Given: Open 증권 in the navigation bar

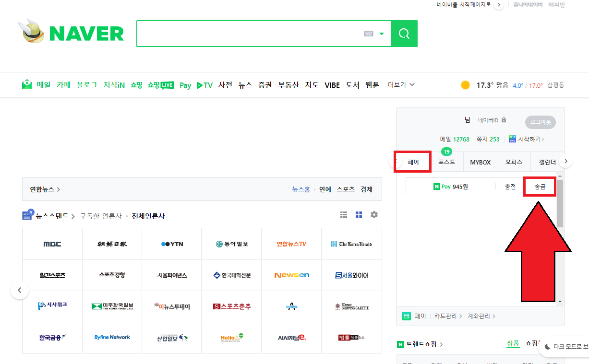Looking at the screenshot, I should pyautogui.click(x=265, y=85).
